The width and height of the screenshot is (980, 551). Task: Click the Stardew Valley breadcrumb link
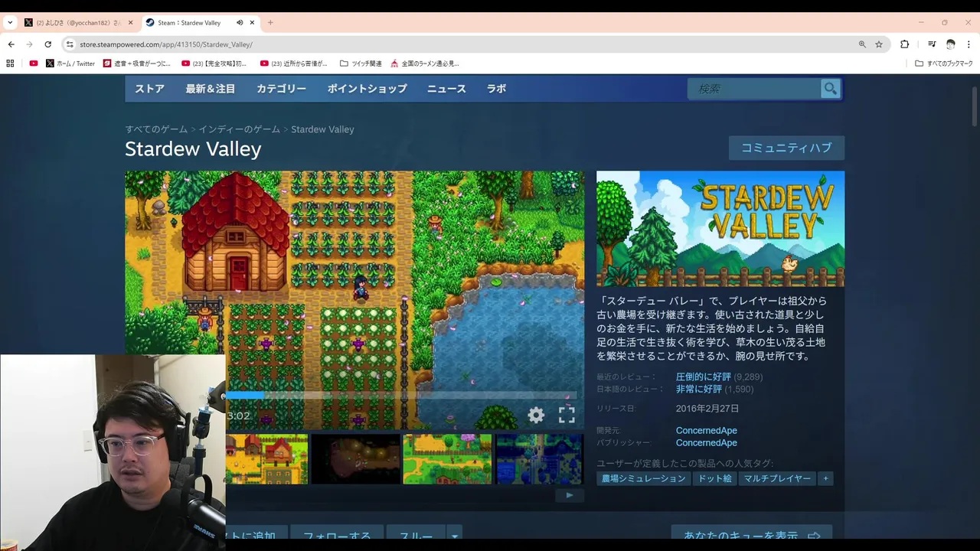322,129
